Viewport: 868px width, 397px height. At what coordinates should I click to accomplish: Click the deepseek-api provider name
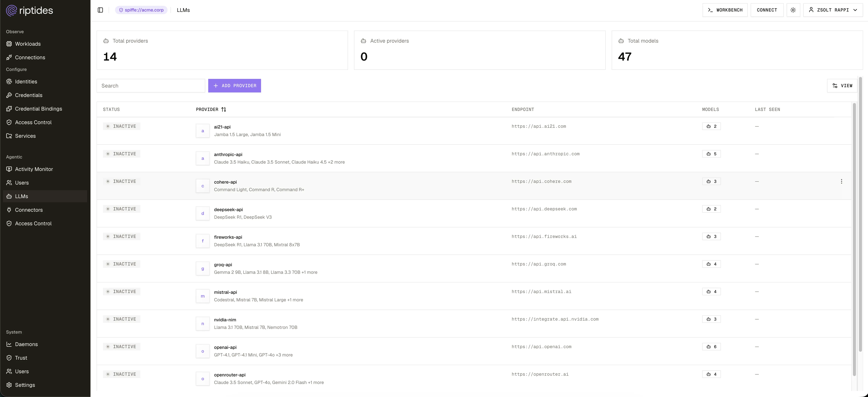pos(228,210)
